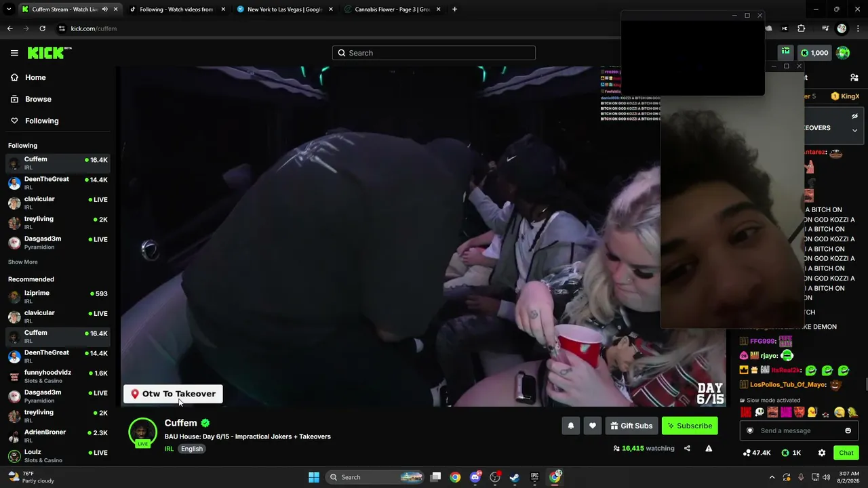This screenshot has height=488, width=868.
Task: Report the stream with the warning icon
Action: click(709, 448)
